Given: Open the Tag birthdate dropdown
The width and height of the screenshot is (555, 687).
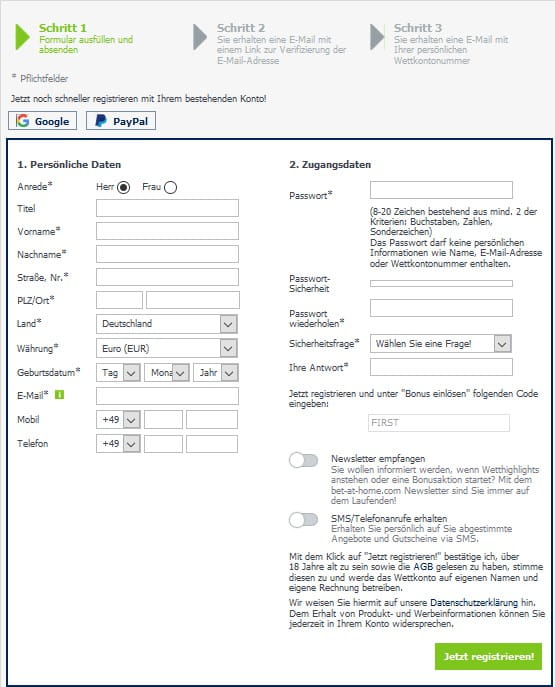Looking at the screenshot, I should coord(118,373).
